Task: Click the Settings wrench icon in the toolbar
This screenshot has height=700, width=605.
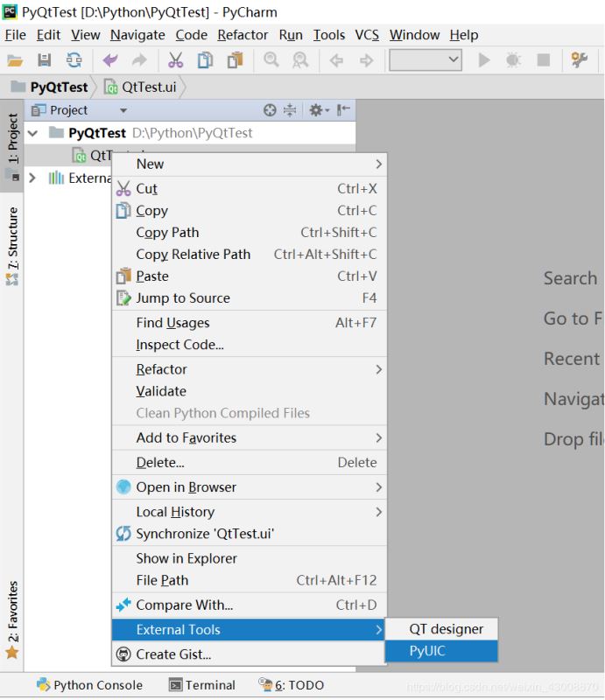Action: pyautogui.click(x=580, y=60)
